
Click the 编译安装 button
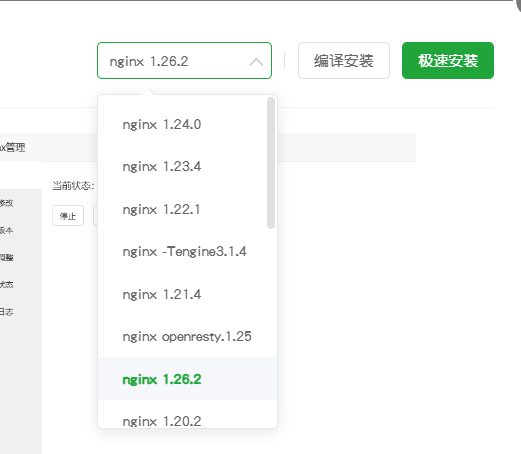[344, 61]
